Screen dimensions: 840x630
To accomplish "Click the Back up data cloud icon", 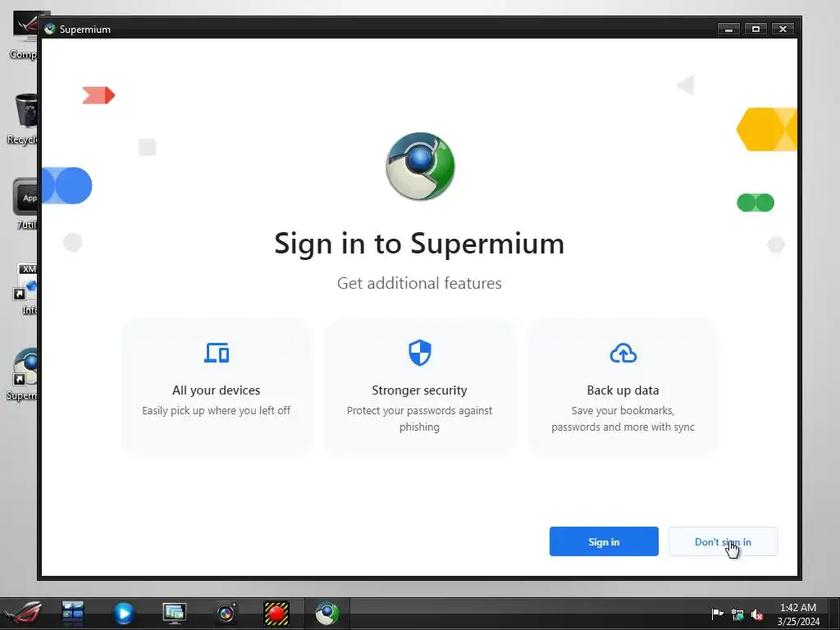I will click(623, 353).
